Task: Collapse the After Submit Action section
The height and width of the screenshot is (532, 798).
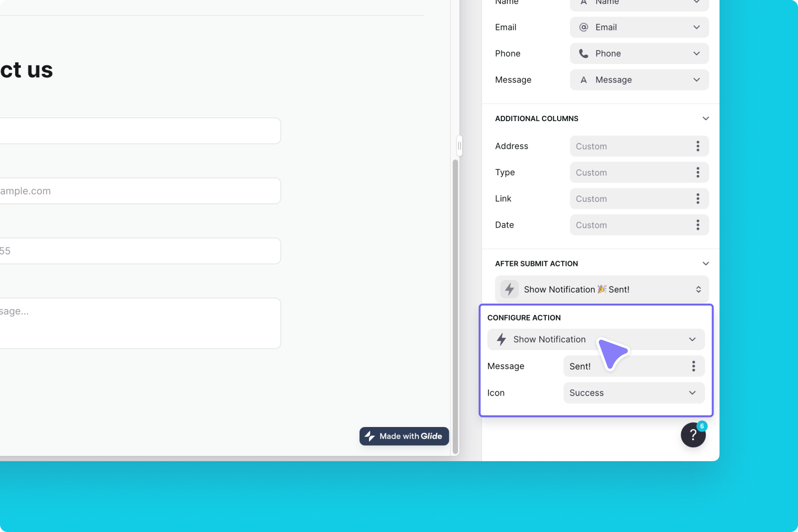Action: 705,264
